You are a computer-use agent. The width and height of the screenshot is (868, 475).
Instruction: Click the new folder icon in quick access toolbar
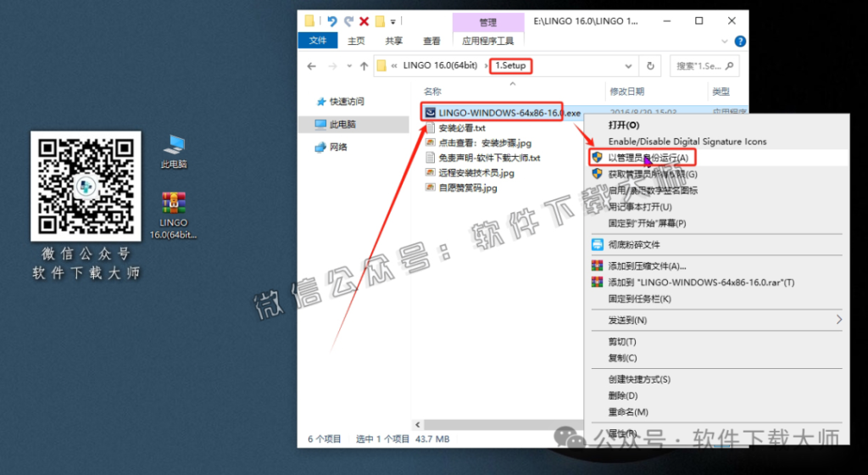[380, 21]
